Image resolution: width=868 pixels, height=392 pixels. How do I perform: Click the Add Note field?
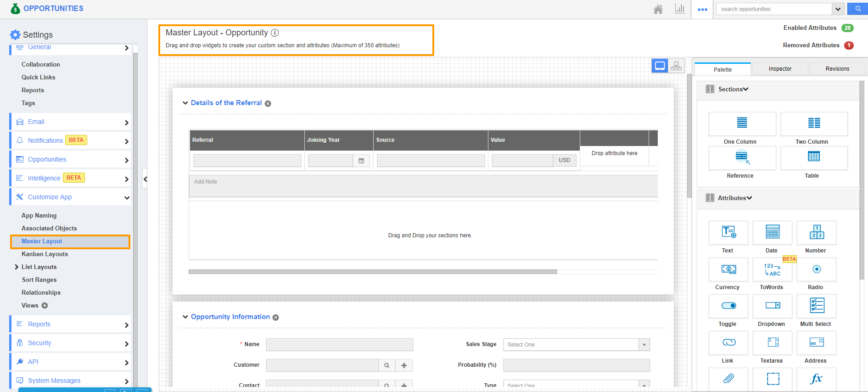pyautogui.click(x=422, y=186)
